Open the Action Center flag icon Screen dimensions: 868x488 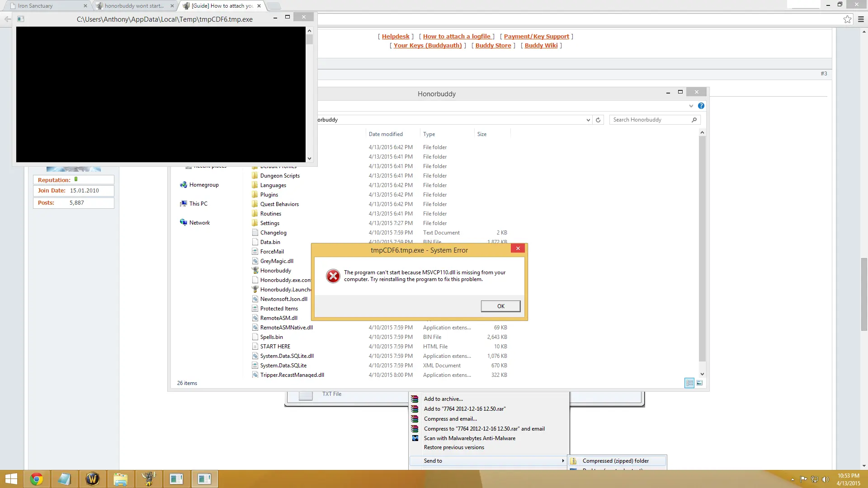click(x=803, y=479)
